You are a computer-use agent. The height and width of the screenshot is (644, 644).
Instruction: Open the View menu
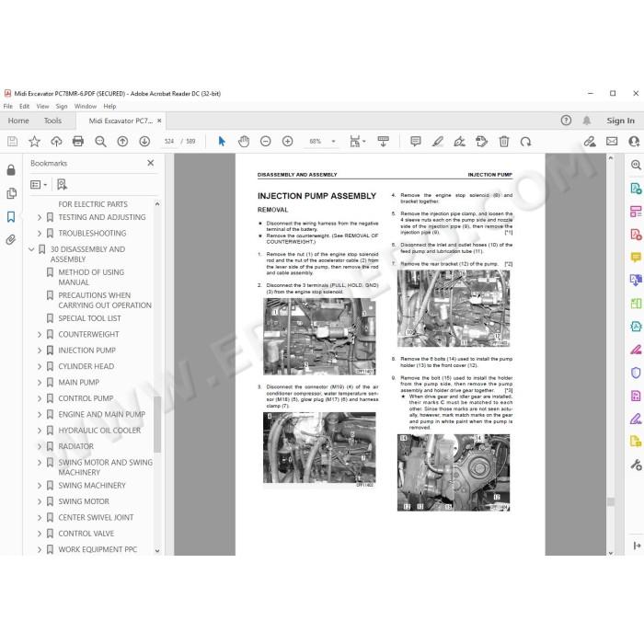pos(42,107)
